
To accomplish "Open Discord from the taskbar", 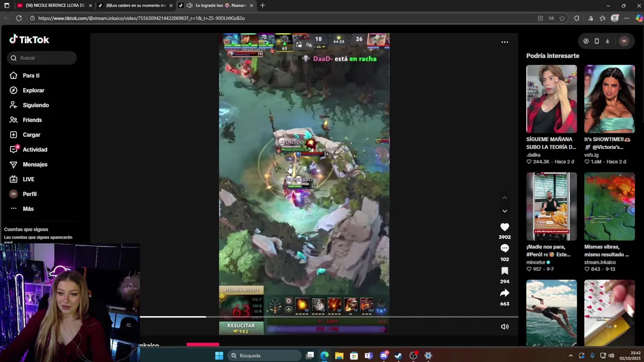I will (x=384, y=355).
